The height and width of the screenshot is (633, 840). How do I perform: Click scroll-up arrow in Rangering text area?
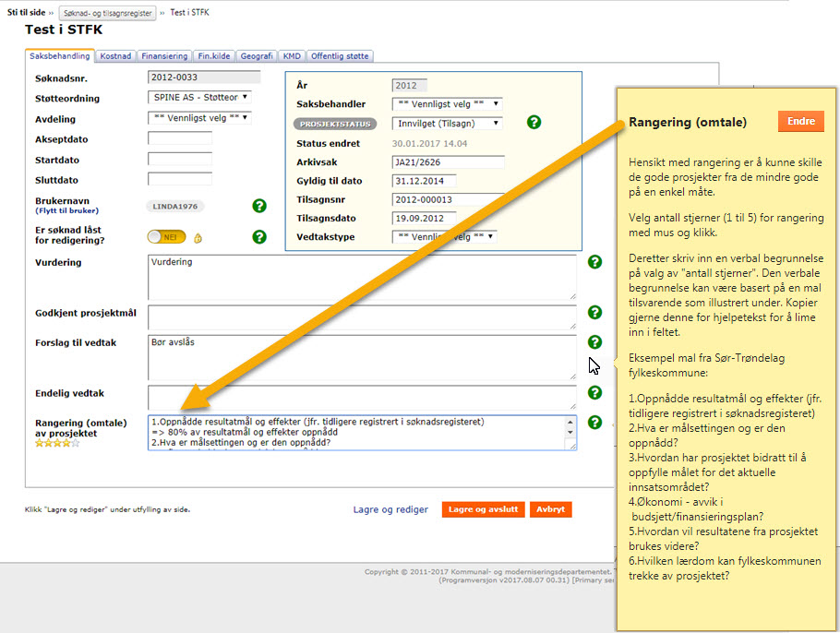570,422
